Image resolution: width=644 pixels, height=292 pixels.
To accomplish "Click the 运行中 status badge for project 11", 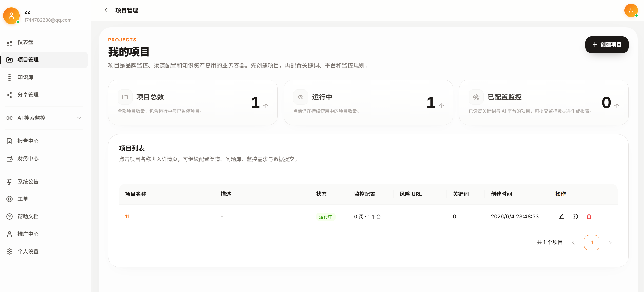I will tap(326, 217).
